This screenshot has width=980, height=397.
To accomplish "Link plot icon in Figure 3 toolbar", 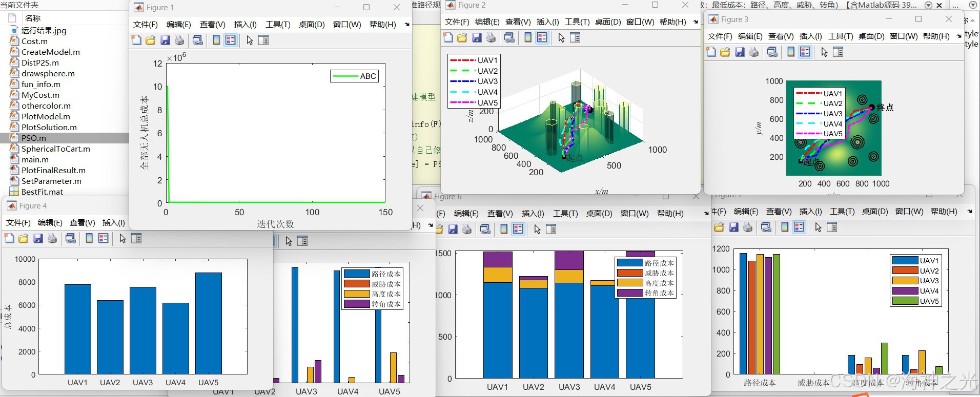I will pyautogui.click(x=772, y=52).
